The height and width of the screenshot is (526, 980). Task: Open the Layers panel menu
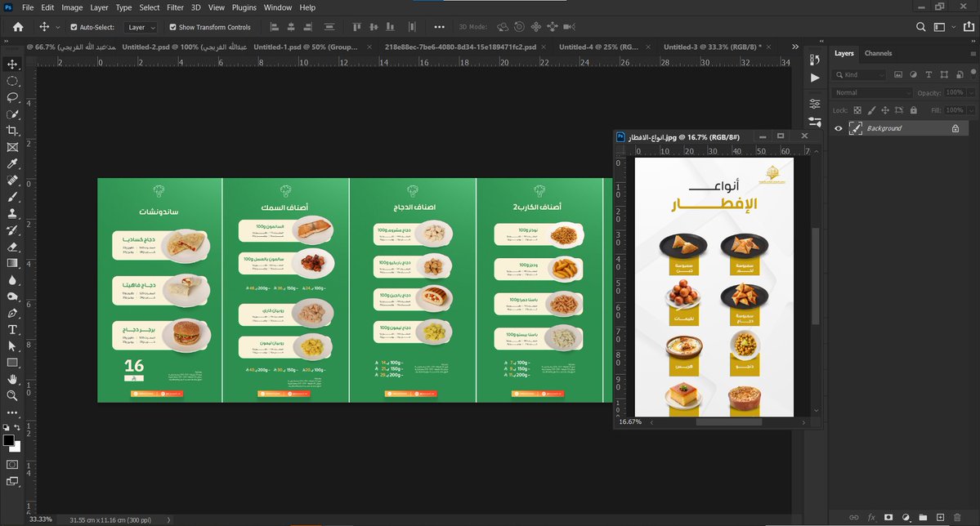[973, 54]
